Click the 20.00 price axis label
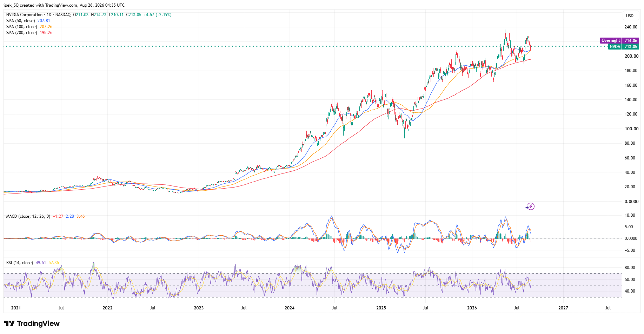 point(630,187)
